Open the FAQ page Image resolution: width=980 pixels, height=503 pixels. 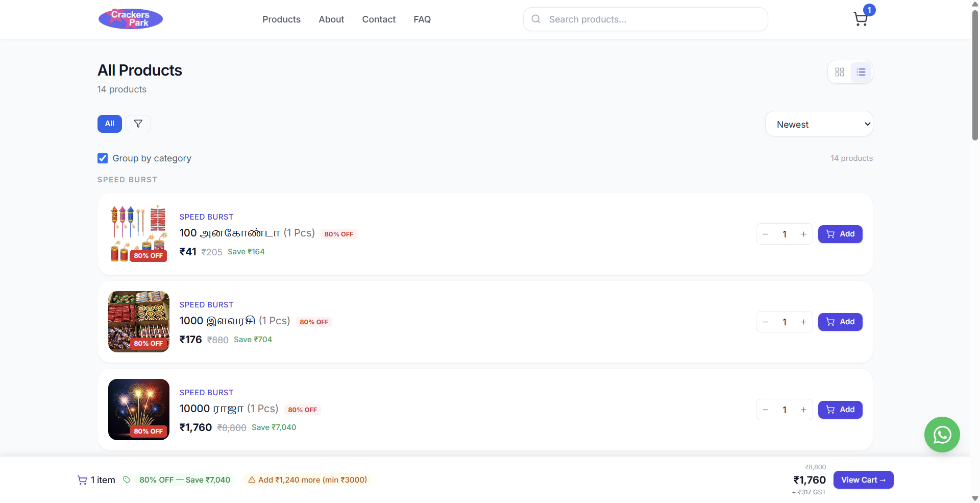(422, 19)
